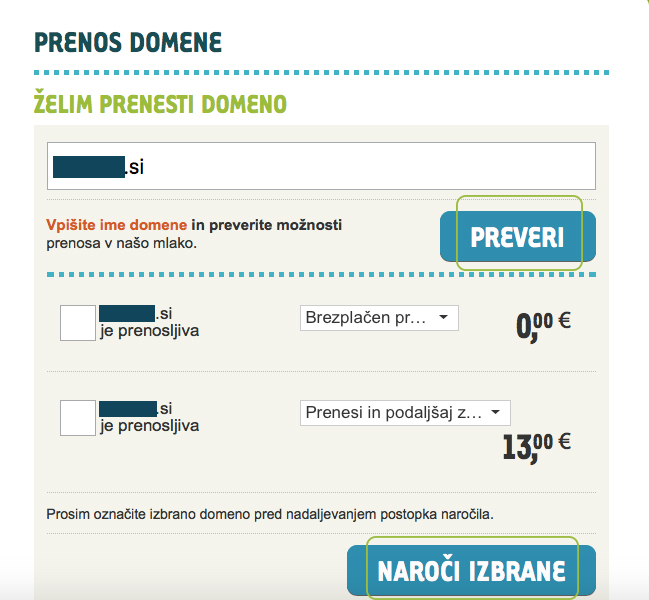649x600 pixels.
Task: Click "je prenosljiva" label in the first row
Action: [x=149, y=331]
